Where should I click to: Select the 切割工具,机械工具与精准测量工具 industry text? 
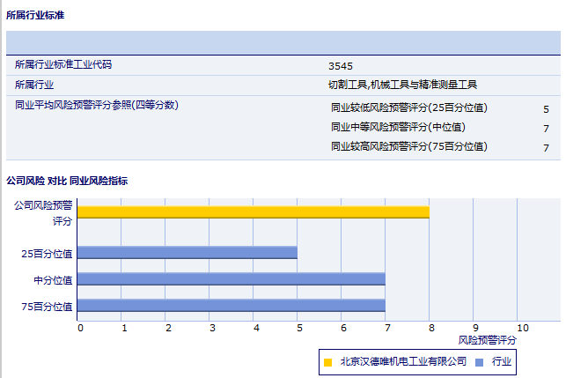402,85
